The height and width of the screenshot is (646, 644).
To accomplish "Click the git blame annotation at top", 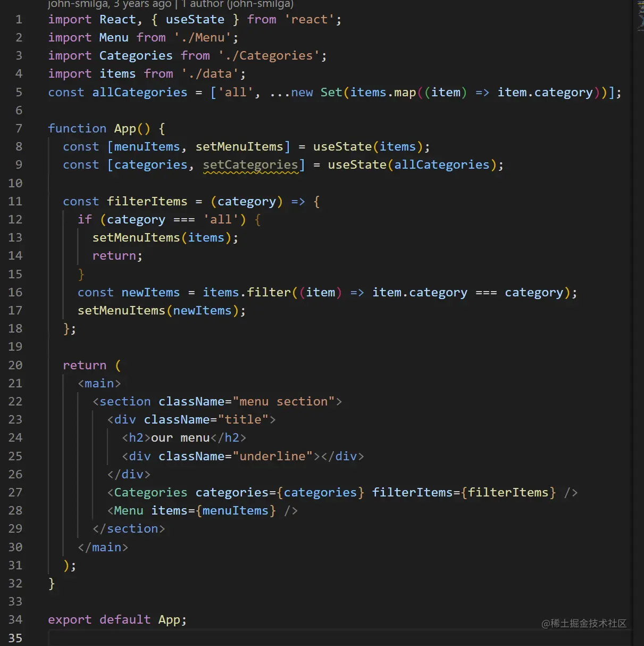I will coord(171,4).
